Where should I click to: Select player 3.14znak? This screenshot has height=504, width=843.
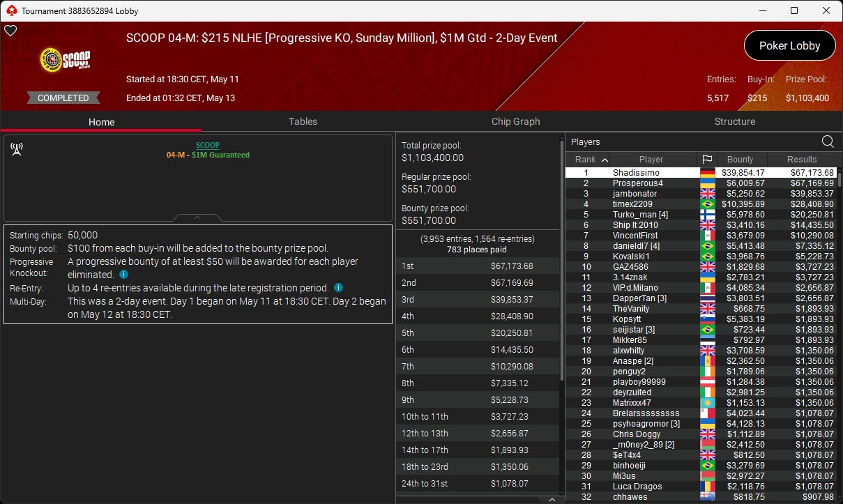tap(630, 277)
